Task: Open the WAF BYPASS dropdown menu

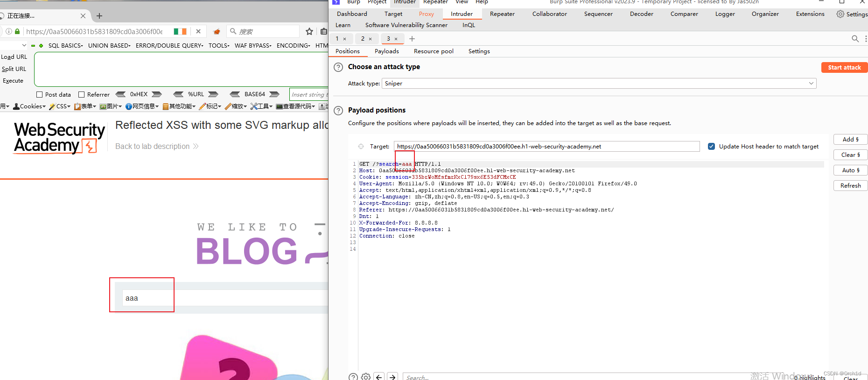Action: (x=253, y=46)
